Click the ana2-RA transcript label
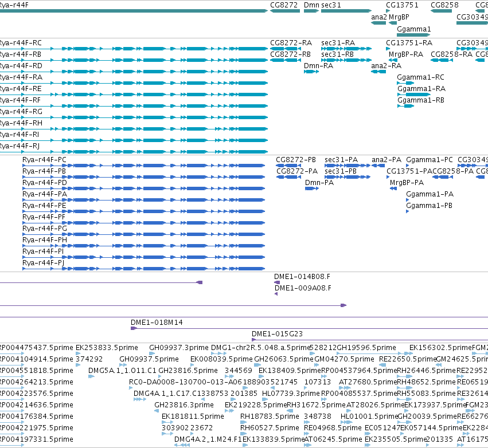This screenshot has height=448, width=488. coord(387,66)
